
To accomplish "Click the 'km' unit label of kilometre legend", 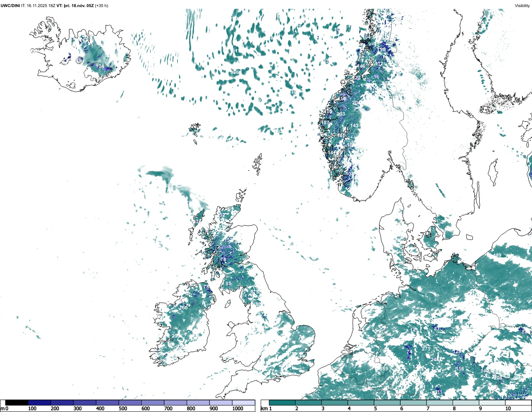I will click(x=265, y=409).
